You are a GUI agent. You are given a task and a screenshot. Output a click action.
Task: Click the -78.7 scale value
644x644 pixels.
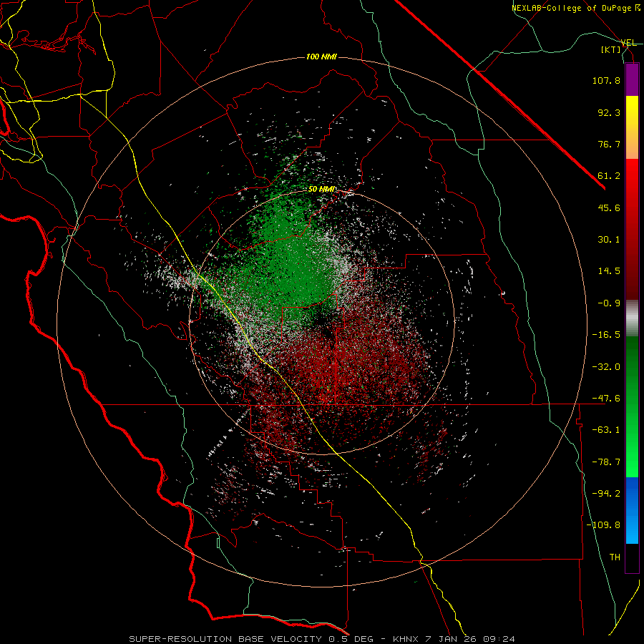pos(606,462)
